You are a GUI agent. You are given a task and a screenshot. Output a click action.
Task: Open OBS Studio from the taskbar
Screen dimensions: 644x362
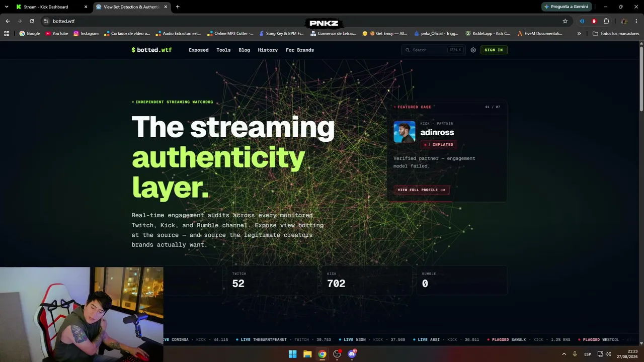coord(337,354)
